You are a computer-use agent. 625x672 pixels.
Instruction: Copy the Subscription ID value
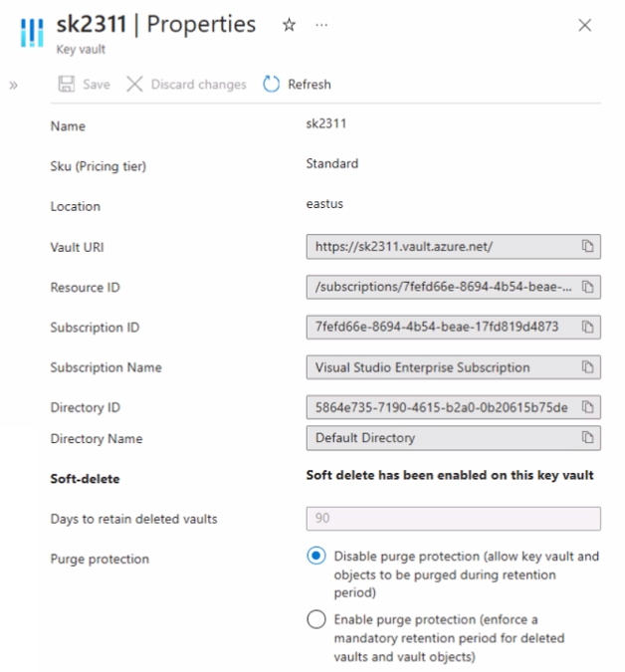click(x=587, y=327)
